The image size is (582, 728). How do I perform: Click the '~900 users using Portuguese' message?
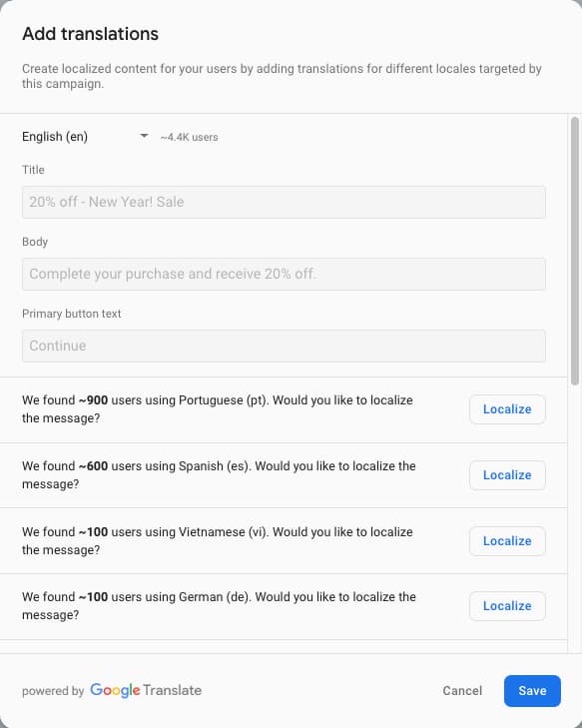pos(218,409)
